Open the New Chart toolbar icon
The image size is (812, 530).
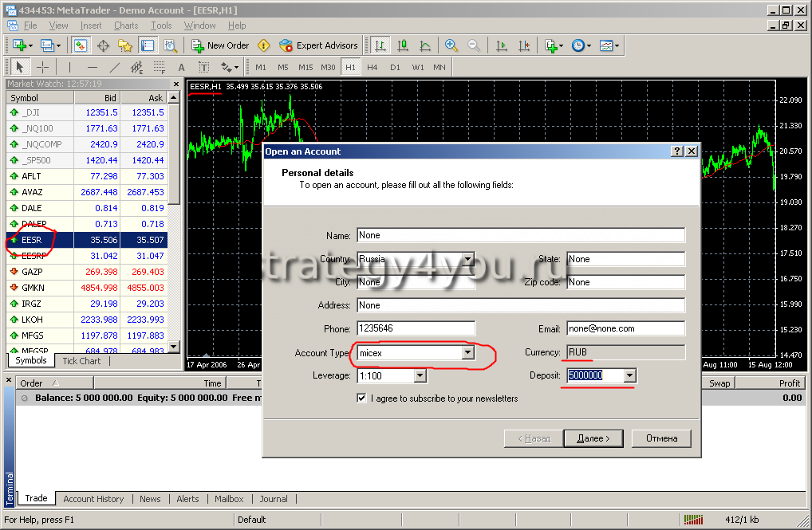point(22,45)
